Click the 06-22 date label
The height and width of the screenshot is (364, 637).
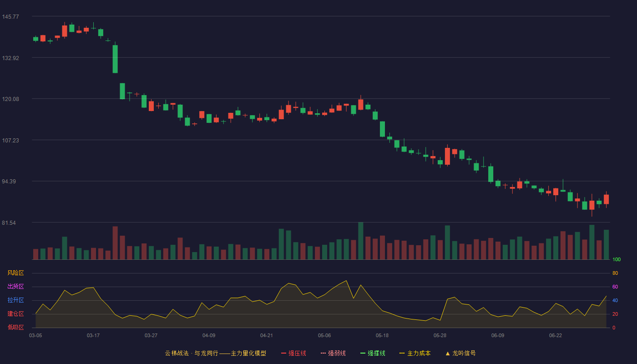click(x=556, y=335)
